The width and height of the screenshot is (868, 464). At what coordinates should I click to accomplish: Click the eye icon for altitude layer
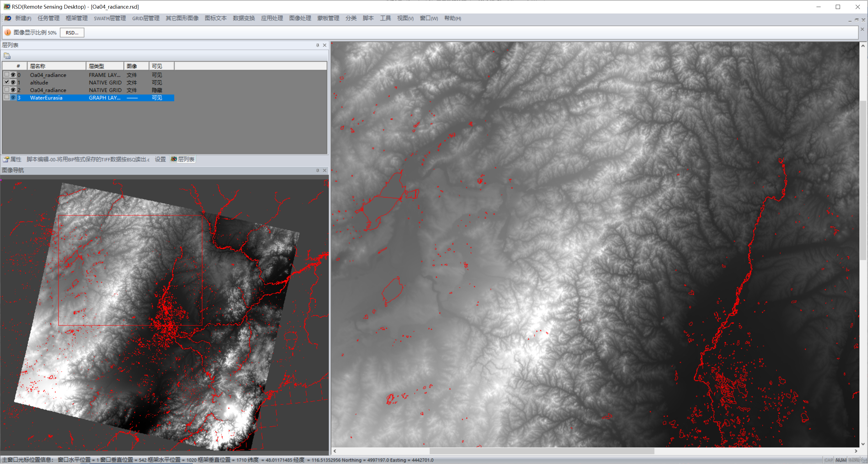[x=13, y=82]
